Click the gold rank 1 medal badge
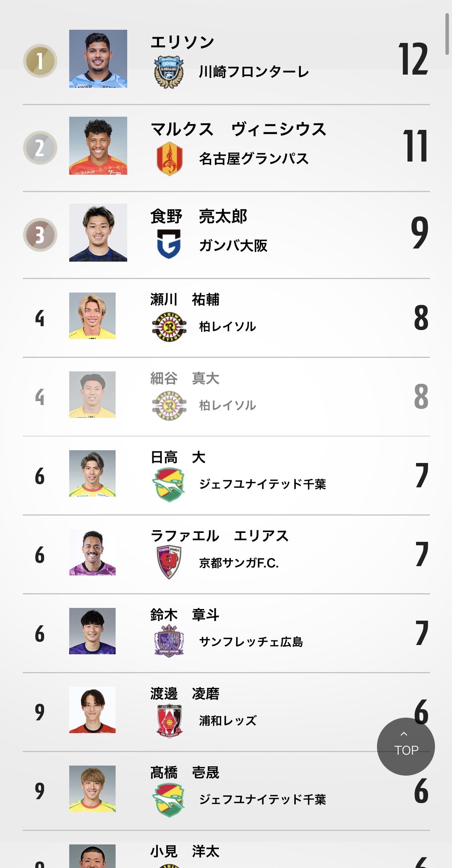Viewport: 452px width, 868px height. click(x=40, y=61)
